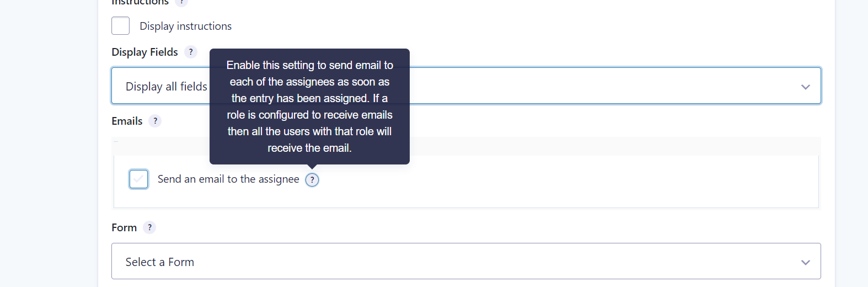The height and width of the screenshot is (287, 868).
Task: Click the 'Display Fields' section label
Action: [x=144, y=52]
